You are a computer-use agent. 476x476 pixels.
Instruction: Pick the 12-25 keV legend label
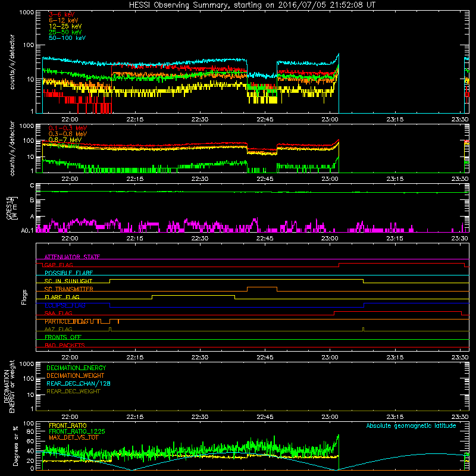(x=65, y=26)
